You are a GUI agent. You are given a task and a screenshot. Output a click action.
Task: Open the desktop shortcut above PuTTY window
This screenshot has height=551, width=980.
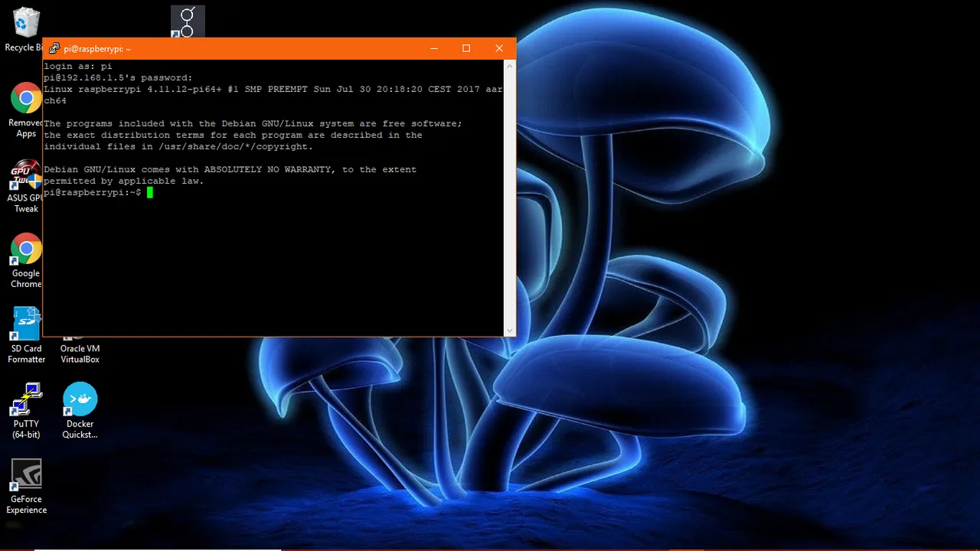click(188, 21)
